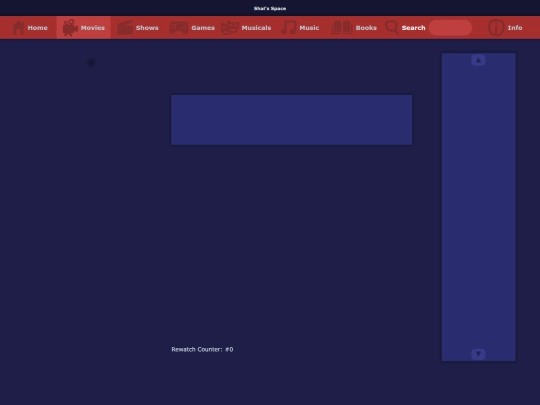The image size is (540, 405).
Task: Click the Books icon
Action: pyautogui.click(x=342, y=28)
